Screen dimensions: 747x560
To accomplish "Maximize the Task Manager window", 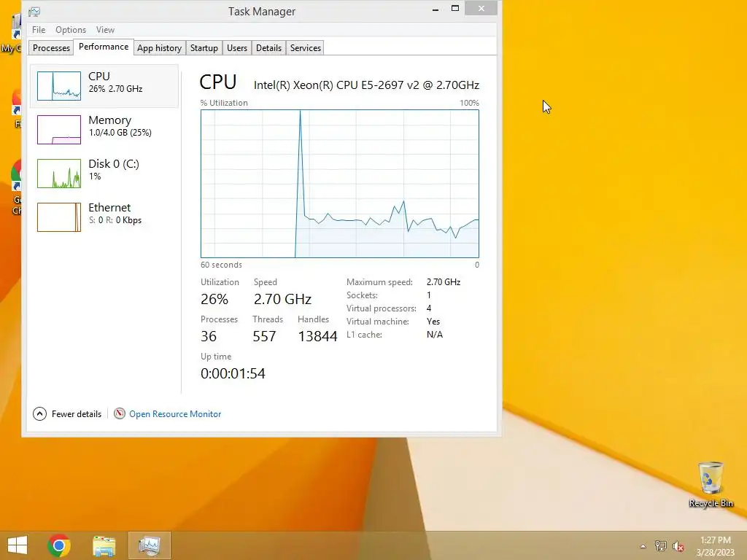I will (455, 9).
